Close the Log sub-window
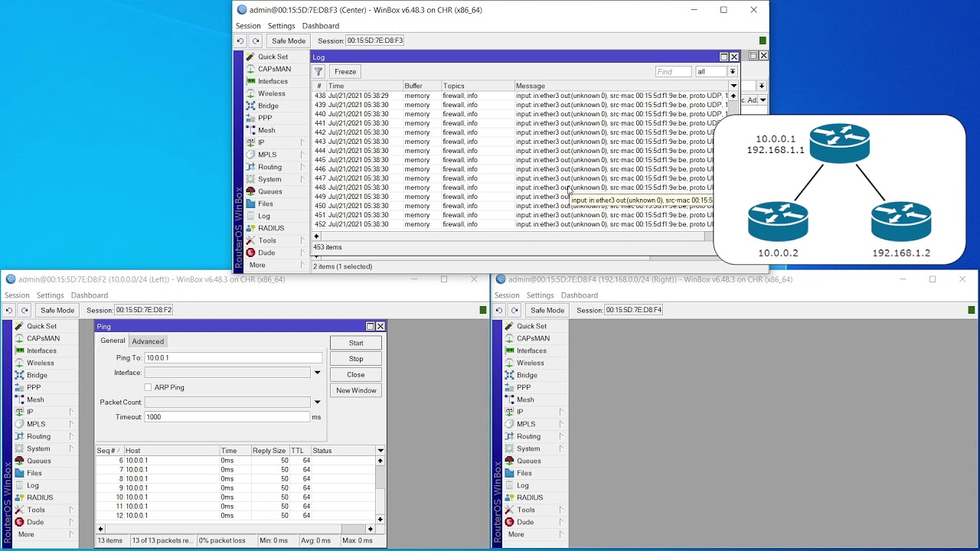The height and width of the screenshot is (551, 980). tap(734, 57)
